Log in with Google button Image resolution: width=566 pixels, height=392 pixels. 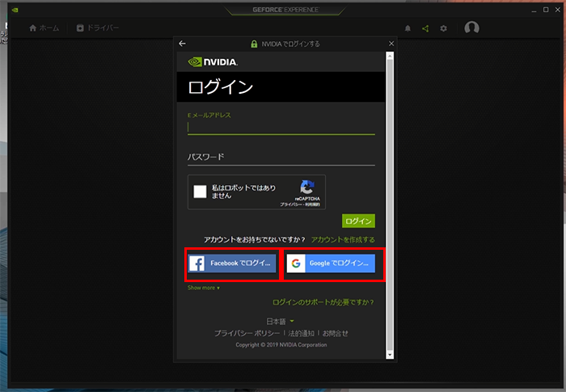point(331,263)
